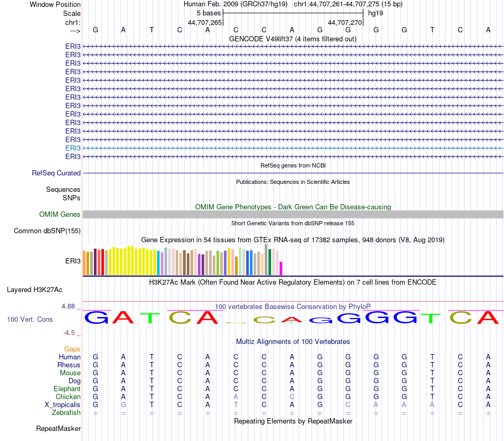Click the chr1:44,707,261-44,707,275 position text
This screenshot has height=441, width=504.
(x=348, y=4)
